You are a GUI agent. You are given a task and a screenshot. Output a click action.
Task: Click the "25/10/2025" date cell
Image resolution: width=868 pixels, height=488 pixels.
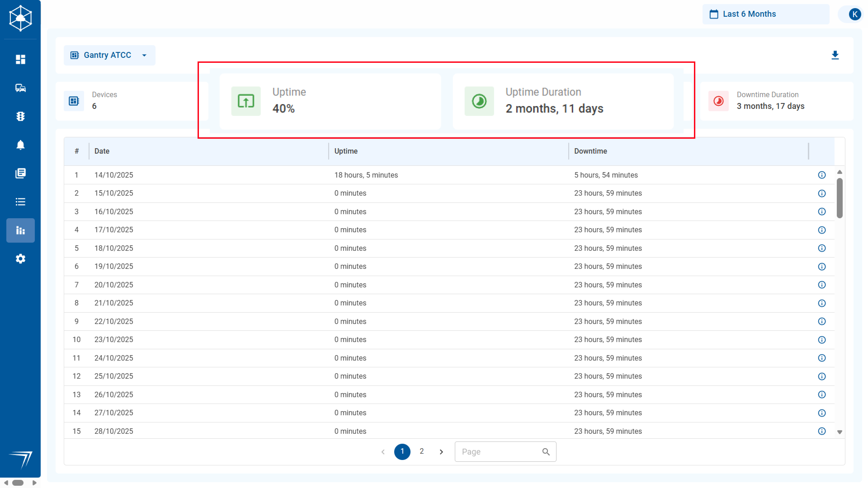113,376
